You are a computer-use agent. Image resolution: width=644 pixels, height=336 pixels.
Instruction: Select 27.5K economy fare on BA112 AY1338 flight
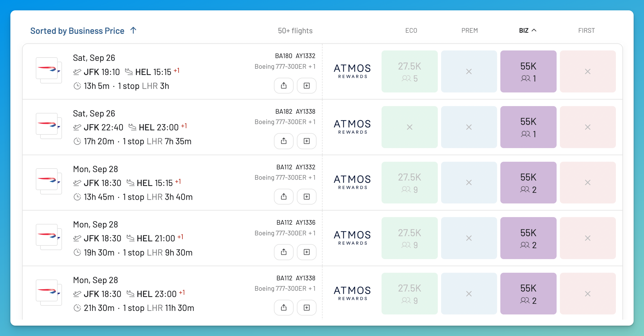[409, 293]
